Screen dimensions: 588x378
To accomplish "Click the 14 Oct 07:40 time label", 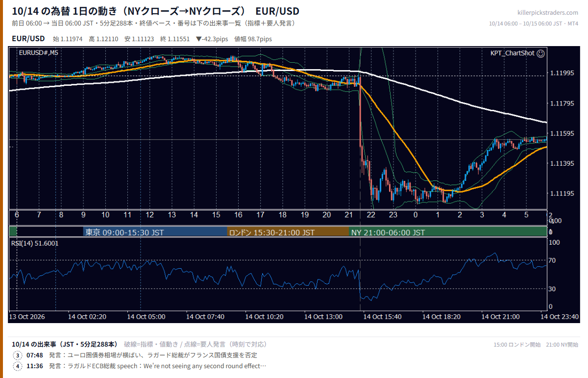I will coord(205,317).
